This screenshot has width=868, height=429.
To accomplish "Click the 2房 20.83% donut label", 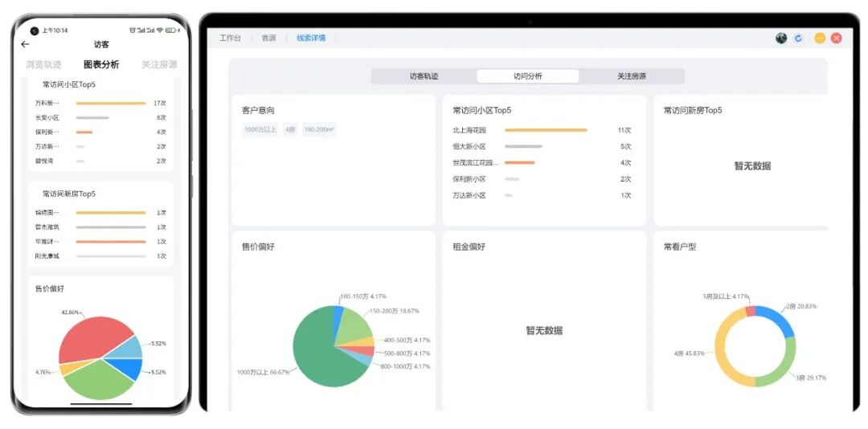I will (801, 306).
